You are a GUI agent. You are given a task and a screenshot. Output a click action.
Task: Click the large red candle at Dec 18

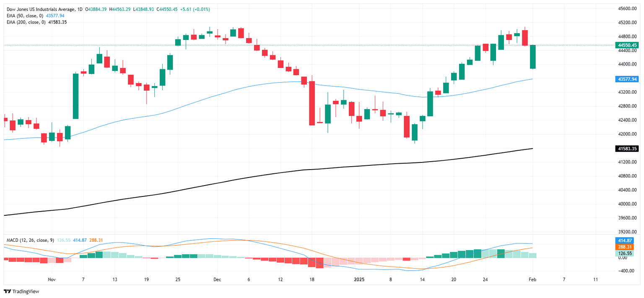point(312,103)
